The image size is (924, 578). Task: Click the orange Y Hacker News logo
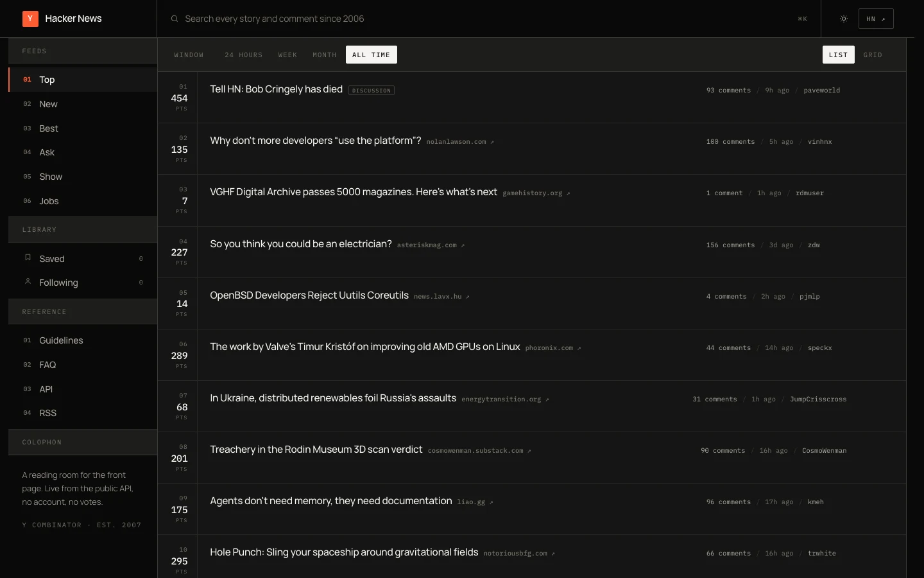pyautogui.click(x=30, y=19)
